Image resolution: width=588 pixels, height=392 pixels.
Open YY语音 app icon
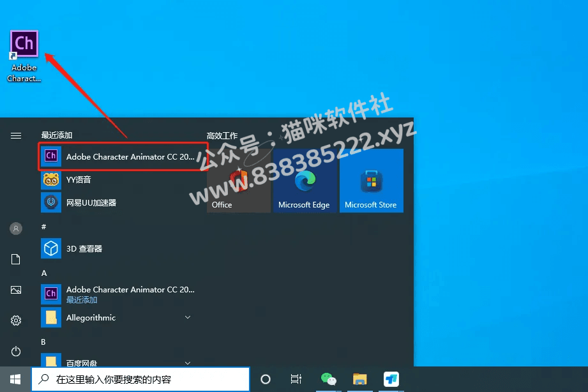pyautogui.click(x=51, y=179)
